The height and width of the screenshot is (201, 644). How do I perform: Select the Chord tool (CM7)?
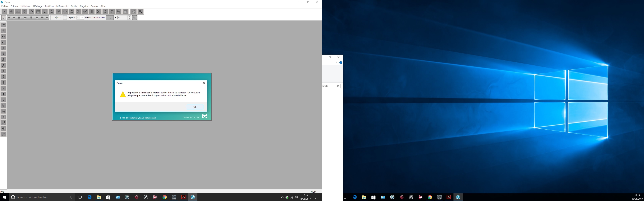tap(98, 11)
